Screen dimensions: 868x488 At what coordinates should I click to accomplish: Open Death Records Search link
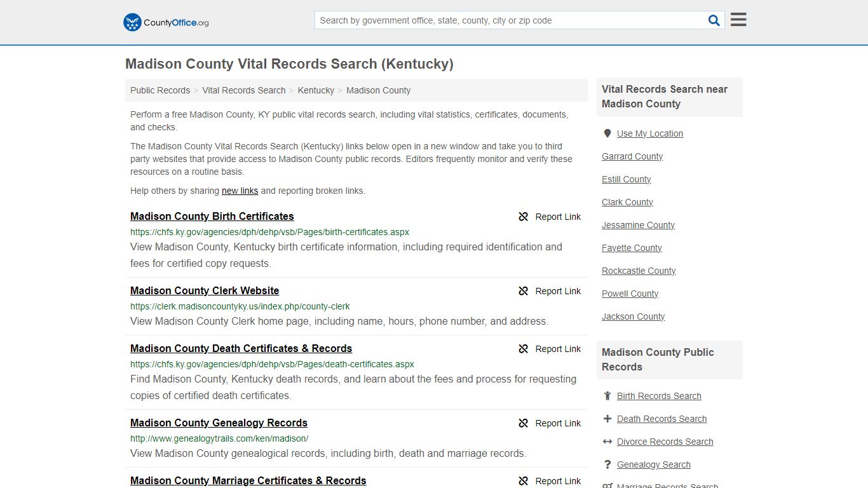pyautogui.click(x=661, y=419)
